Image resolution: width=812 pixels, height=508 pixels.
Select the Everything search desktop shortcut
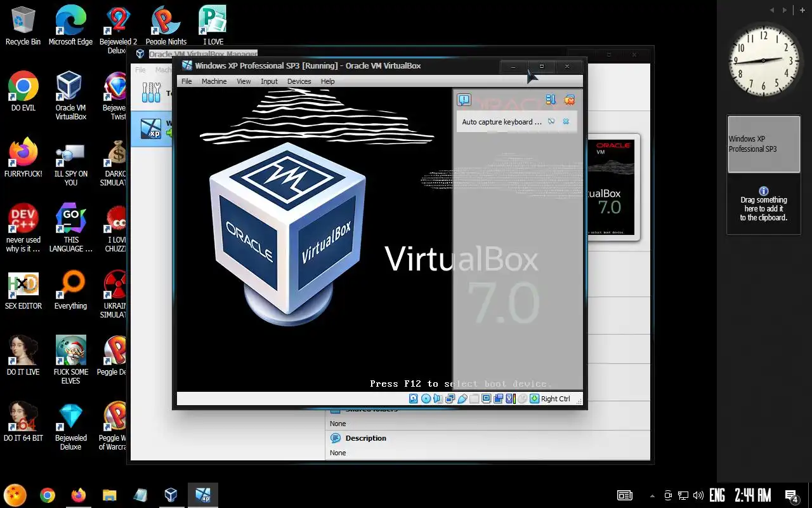point(70,290)
